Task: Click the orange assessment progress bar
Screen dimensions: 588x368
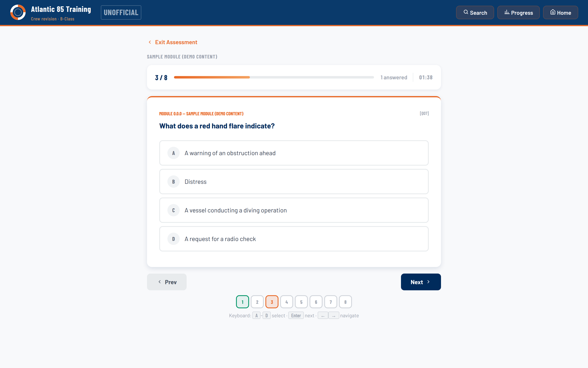Action: 274,77
